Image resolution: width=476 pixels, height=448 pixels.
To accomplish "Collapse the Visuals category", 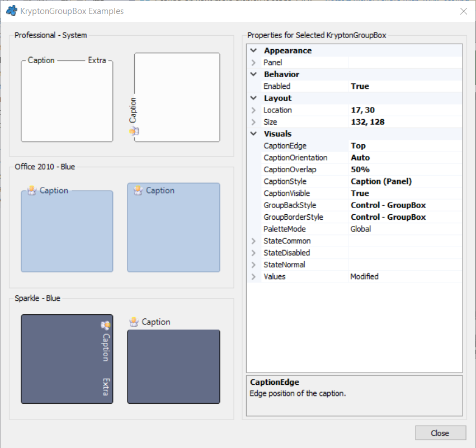I will click(253, 134).
